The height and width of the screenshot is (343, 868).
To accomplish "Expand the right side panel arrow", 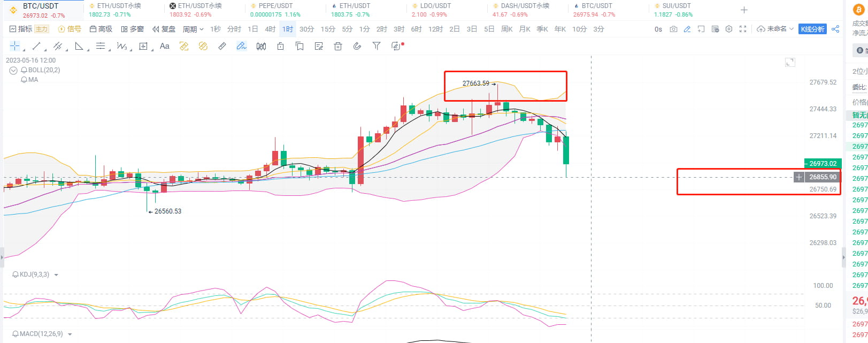I will coord(844,256).
